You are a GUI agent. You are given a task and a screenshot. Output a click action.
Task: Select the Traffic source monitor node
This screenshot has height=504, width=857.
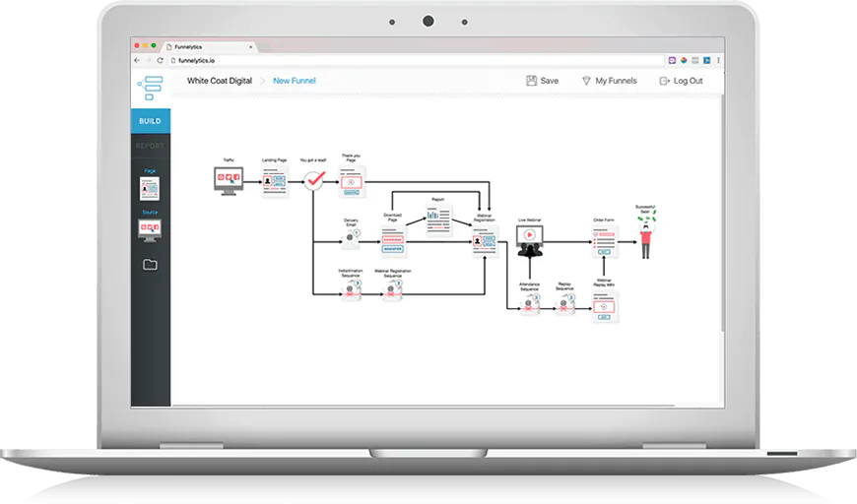[229, 181]
